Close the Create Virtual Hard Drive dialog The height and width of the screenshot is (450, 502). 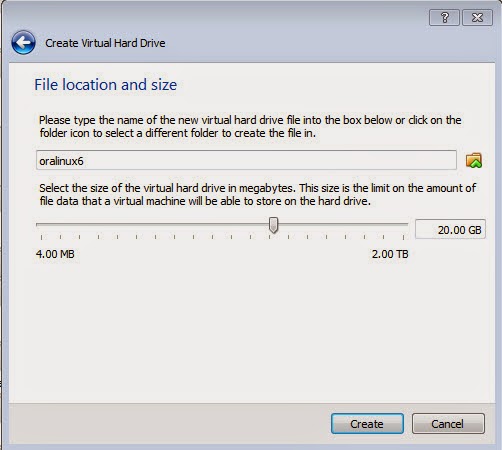pyautogui.click(x=477, y=17)
